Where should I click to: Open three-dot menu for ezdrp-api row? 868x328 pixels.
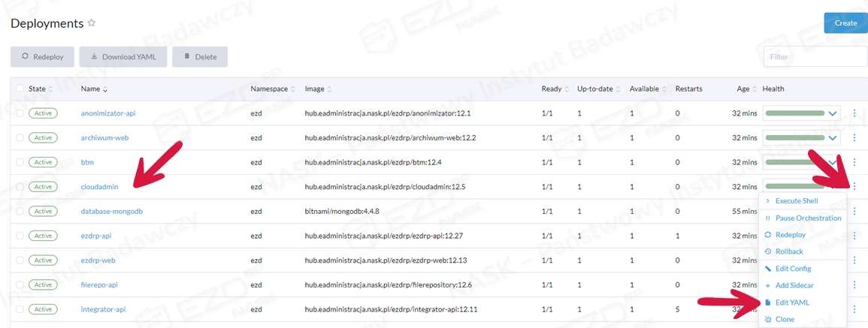click(x=854, y=236)
